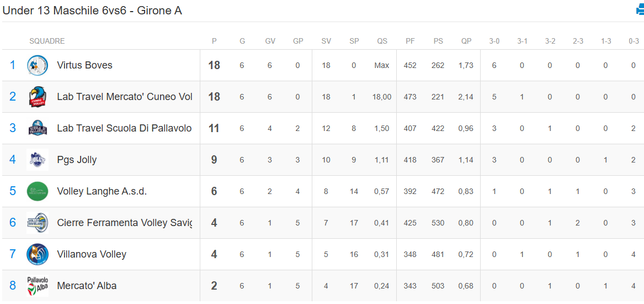Viewport: 644px width, 304px height.
Task: Select Pgs Jolly team name
Action: point(77,160)
